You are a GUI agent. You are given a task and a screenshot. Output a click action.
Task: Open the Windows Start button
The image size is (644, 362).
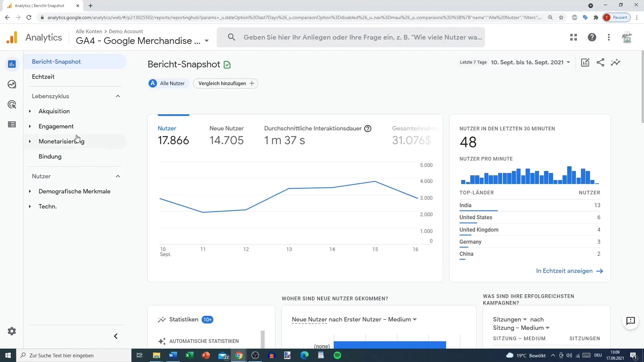coord(8,355)
